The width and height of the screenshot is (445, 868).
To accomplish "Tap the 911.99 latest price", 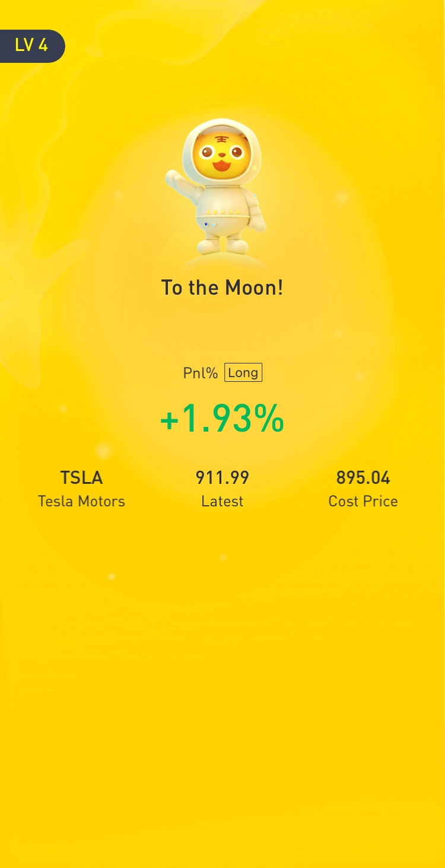I will (x=223, y=477).
